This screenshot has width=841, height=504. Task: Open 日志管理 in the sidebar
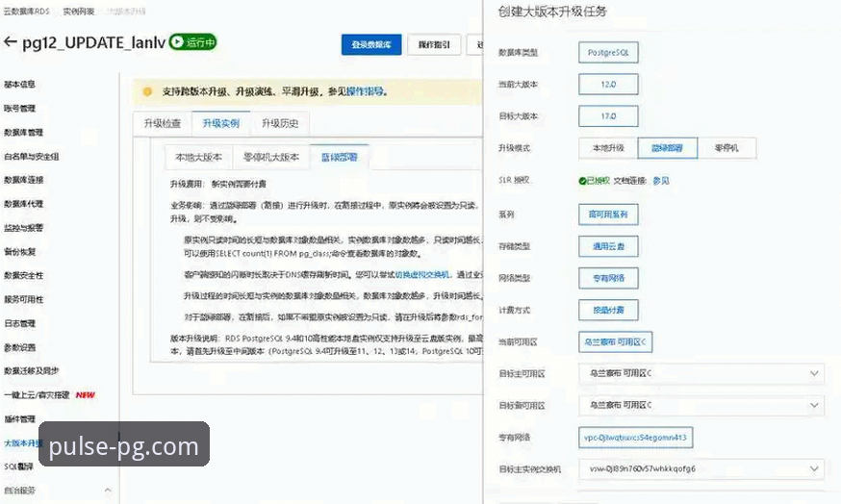pos(19,323)
